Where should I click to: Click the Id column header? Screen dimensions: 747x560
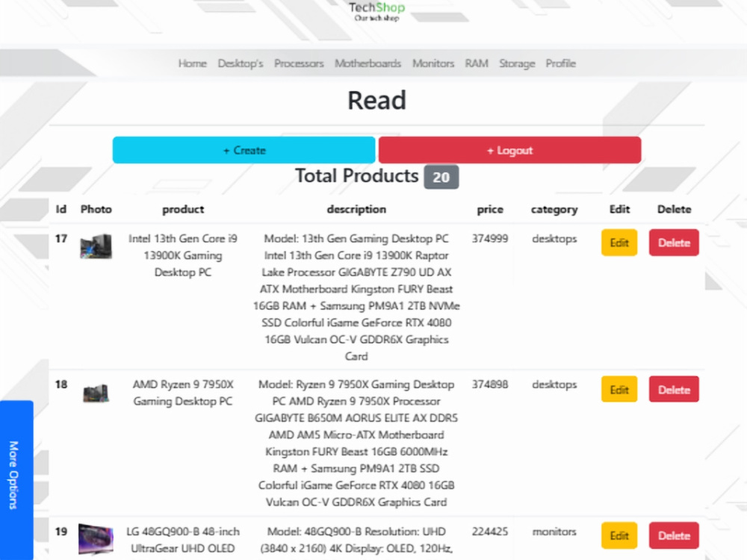(61, 210)
